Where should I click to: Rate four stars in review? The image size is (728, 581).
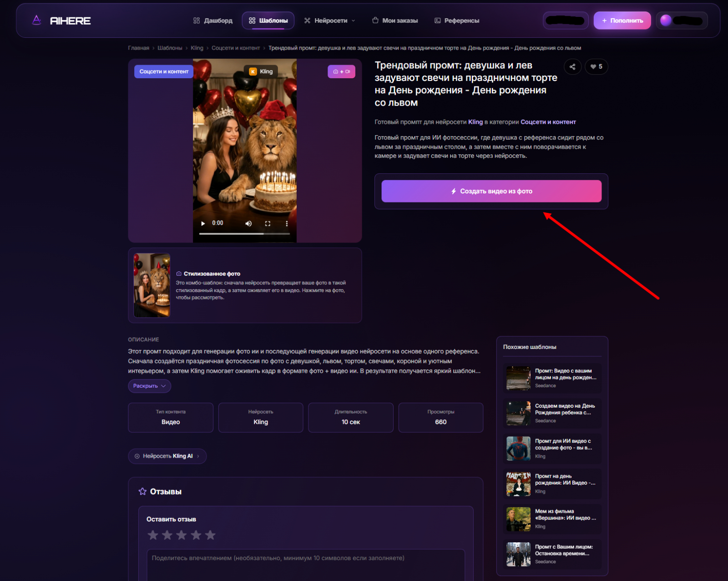tap(196, 535)
